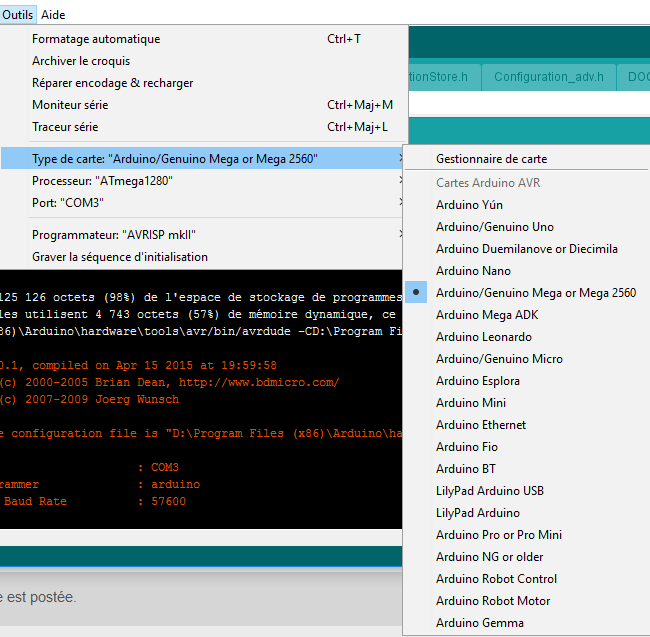
Task: Select Arduino/Genuino Uno board
Action: click(x=526, y=227)
